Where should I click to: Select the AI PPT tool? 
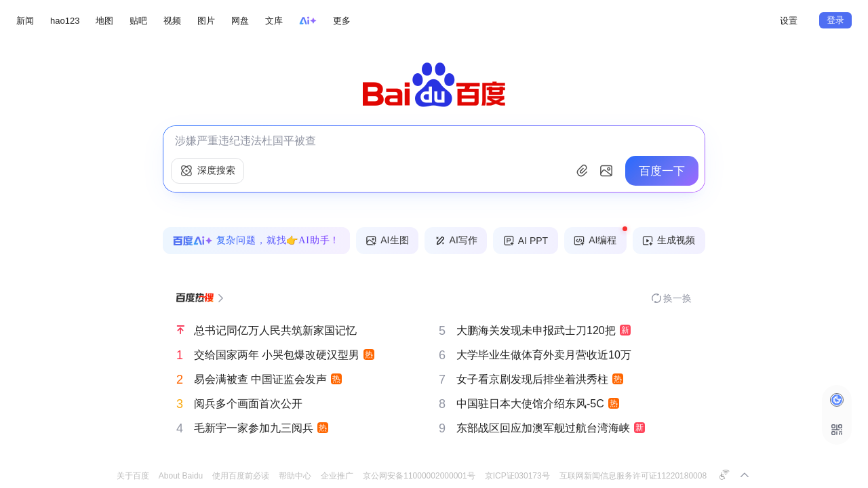coord(526,241)
